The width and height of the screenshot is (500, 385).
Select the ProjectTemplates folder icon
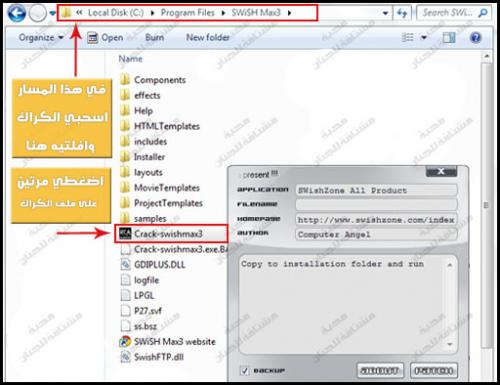(125, 203)
